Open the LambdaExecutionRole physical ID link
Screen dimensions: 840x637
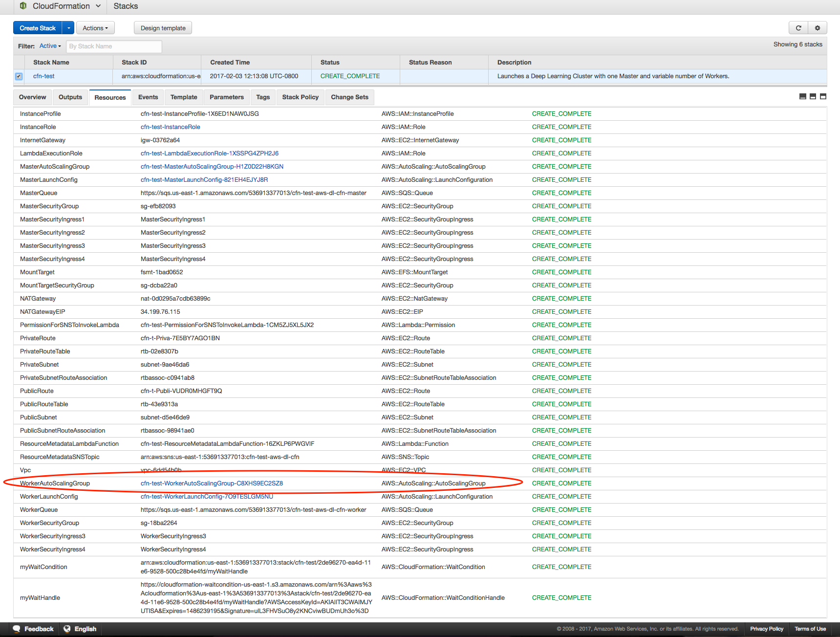pos(210,154)
